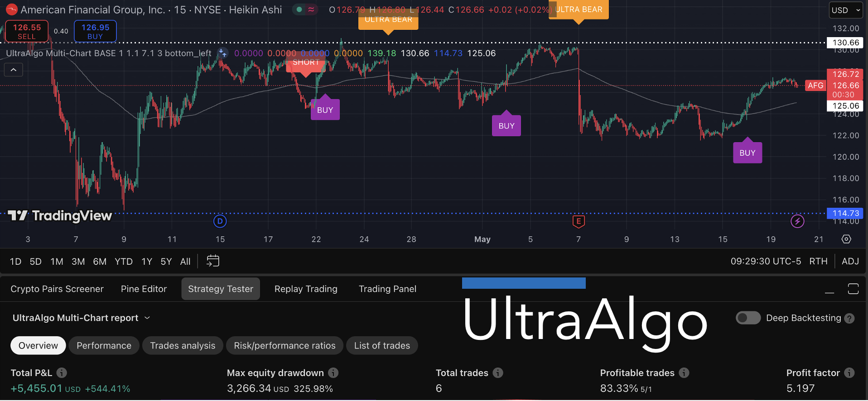
Task: Maximize the bottom panel
Action: pos(853,289)
